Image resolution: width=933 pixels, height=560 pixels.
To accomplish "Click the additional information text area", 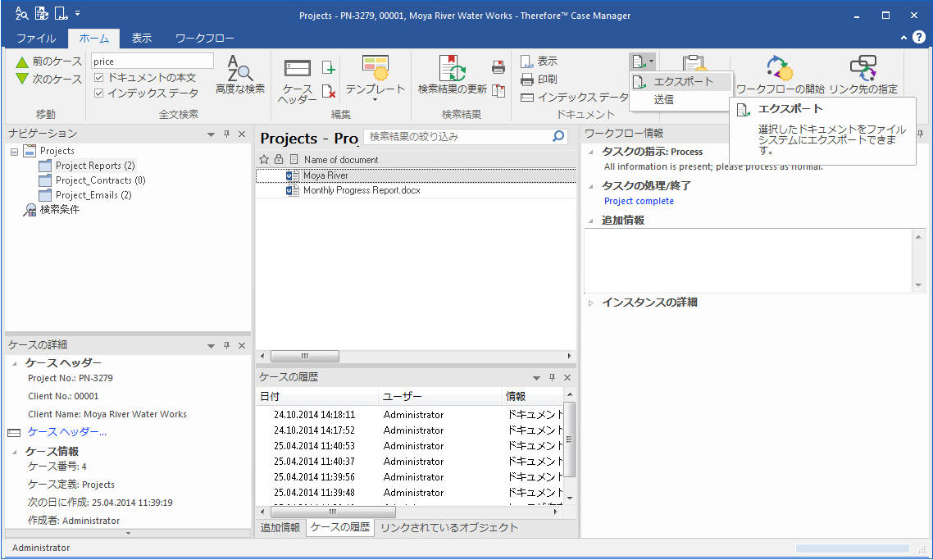I will [x=749, y=261].
